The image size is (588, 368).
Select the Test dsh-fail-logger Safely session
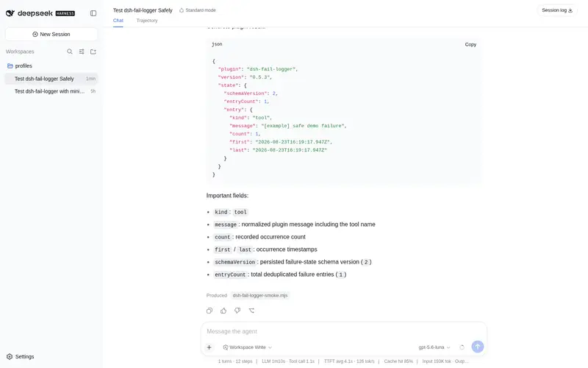(51, 79)
